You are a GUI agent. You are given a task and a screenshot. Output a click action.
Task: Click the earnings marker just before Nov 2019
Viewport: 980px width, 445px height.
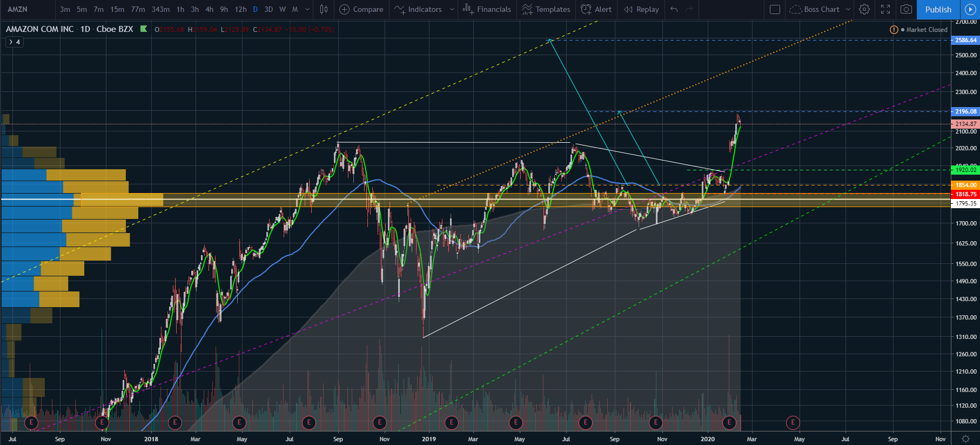click(x=655, y=422)
